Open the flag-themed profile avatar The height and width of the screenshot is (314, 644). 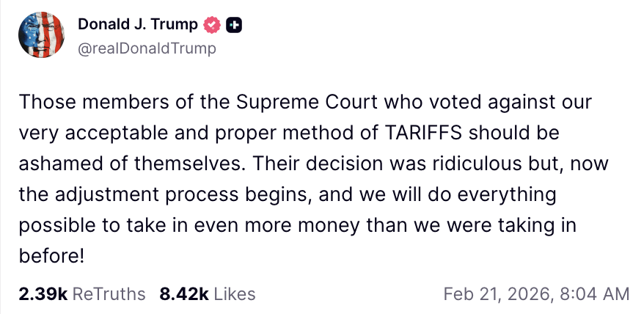(x=38, y=36)
